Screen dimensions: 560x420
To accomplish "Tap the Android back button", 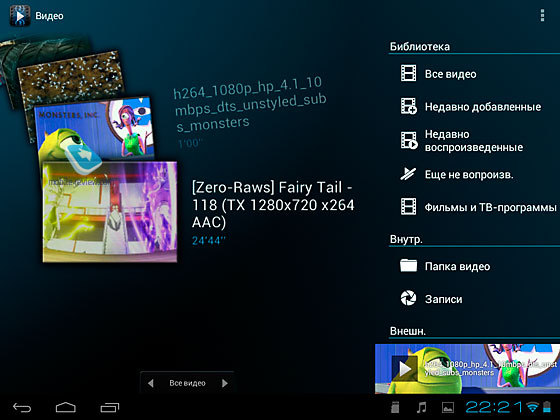I will tap(22, 407).
